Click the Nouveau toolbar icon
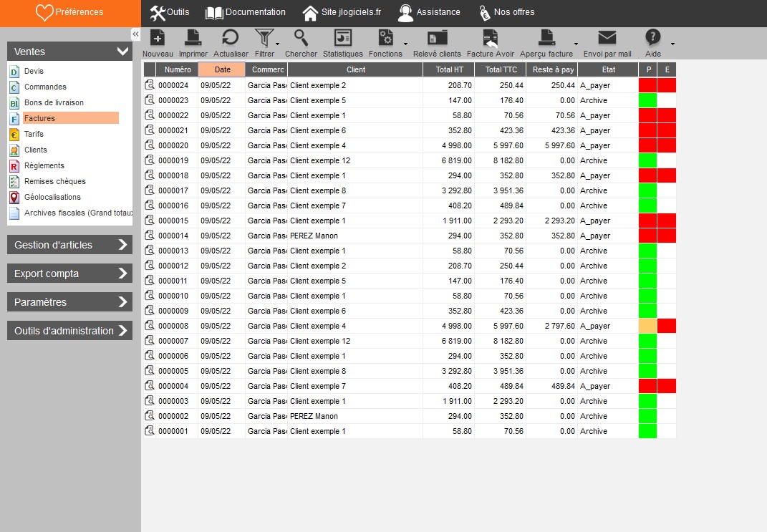 coord(157,38)
